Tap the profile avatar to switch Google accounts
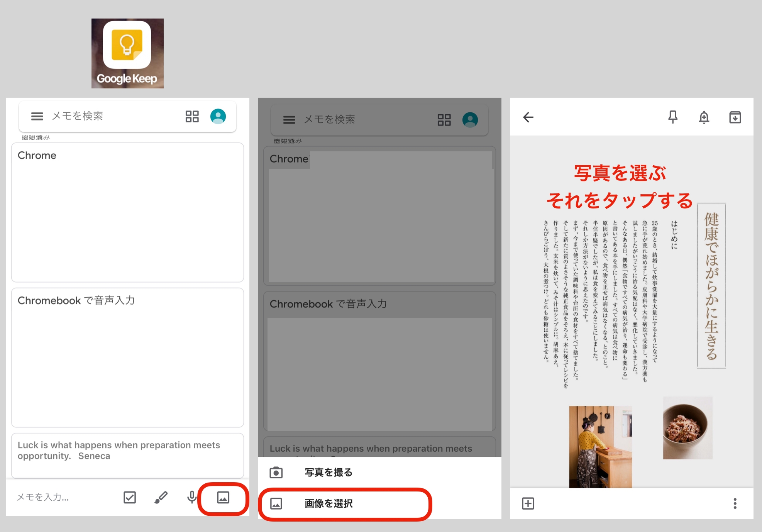The width and height of the screenshot is (762, 532). (x=218, y=116)
